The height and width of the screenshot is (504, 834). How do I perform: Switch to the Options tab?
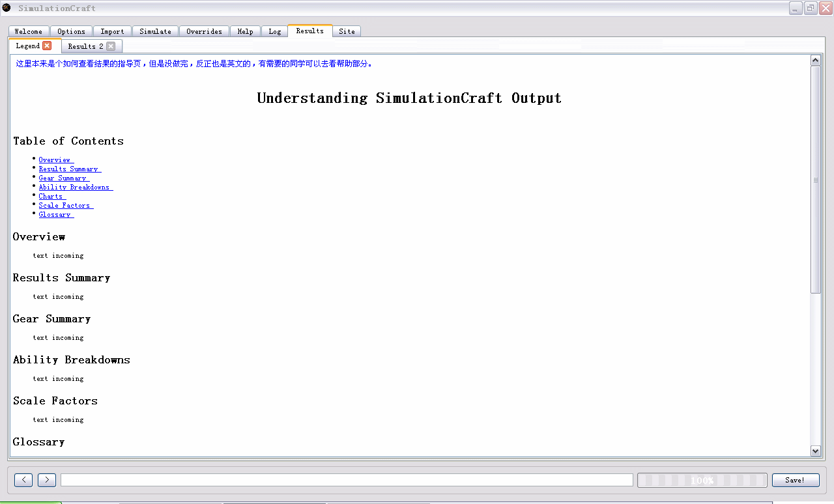(x=71, y=31)
